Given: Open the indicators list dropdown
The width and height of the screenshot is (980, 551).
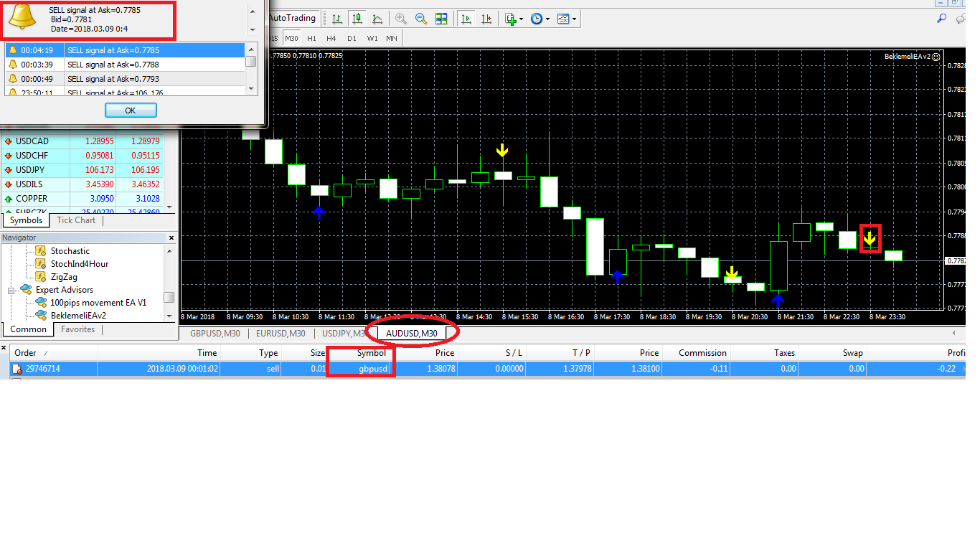Looking at the screenshot, I should coord(514,19).
